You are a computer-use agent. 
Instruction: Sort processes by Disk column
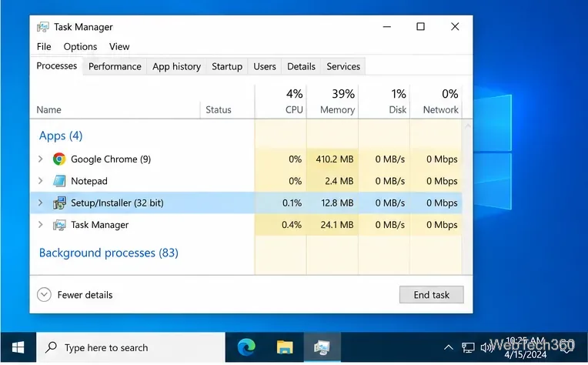[384, 102]
